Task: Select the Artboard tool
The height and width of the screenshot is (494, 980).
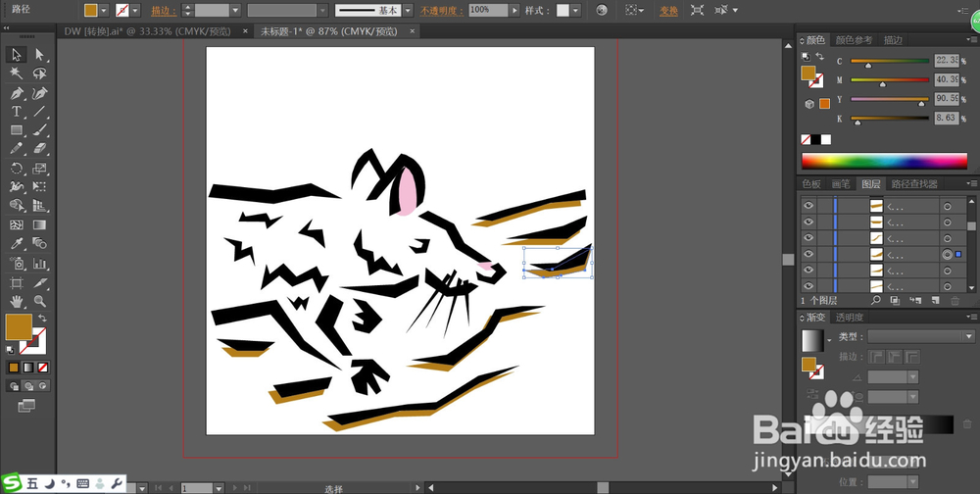Action: [17, 282]
